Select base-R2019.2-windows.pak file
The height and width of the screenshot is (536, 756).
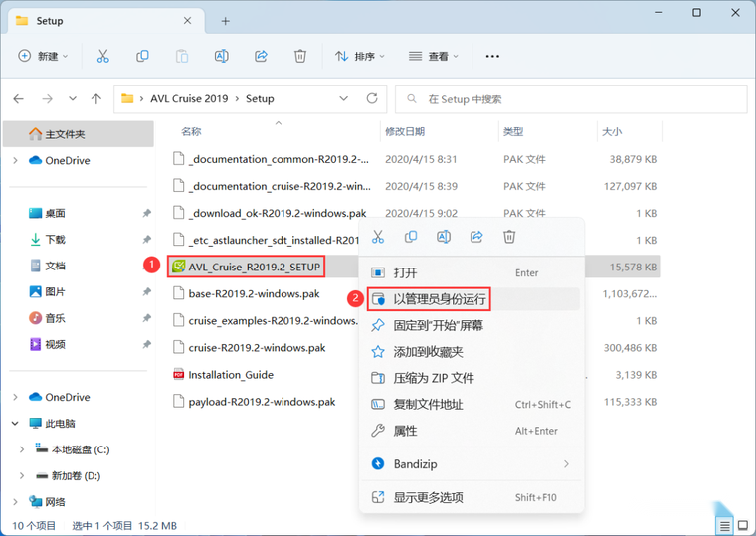click(x=254, y=294)
